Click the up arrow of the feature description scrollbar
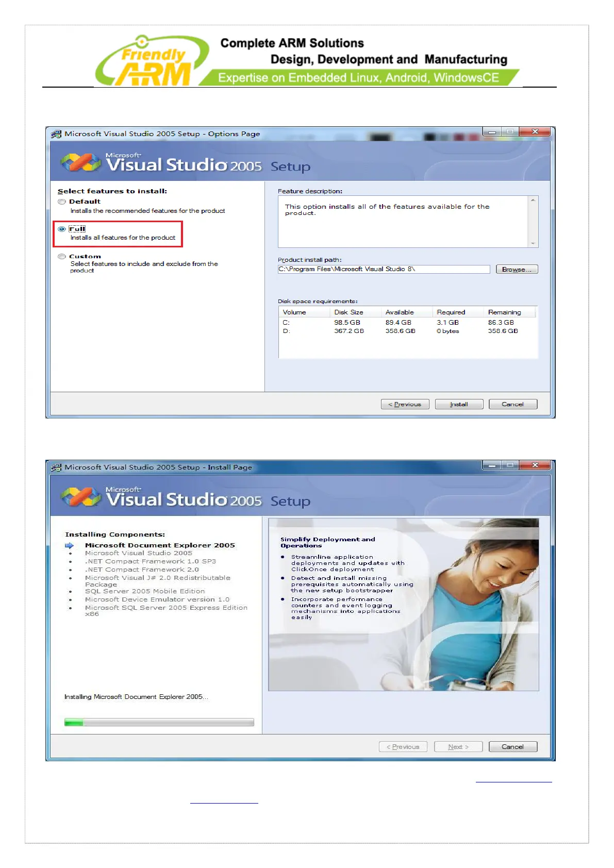 click(533, 200)
